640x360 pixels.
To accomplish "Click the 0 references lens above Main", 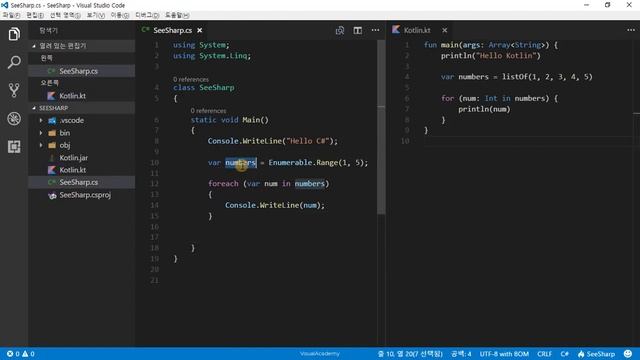I will point(208,111).
